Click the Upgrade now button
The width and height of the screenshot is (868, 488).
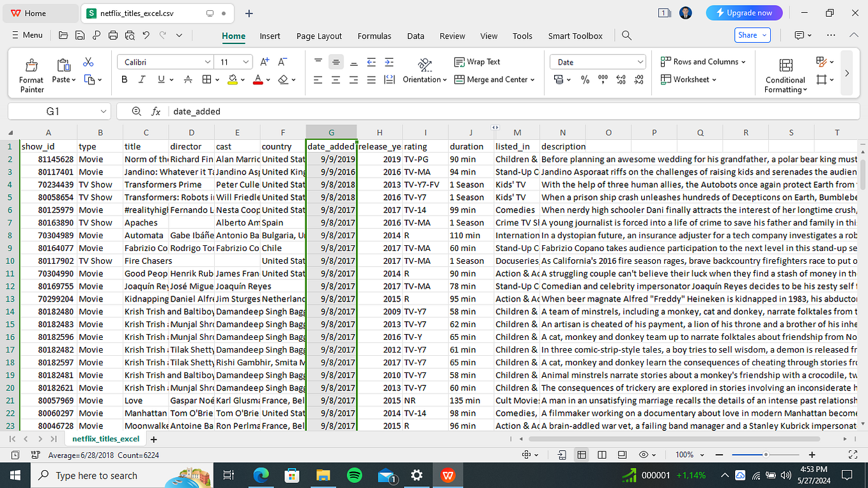(x=743, y=12)
